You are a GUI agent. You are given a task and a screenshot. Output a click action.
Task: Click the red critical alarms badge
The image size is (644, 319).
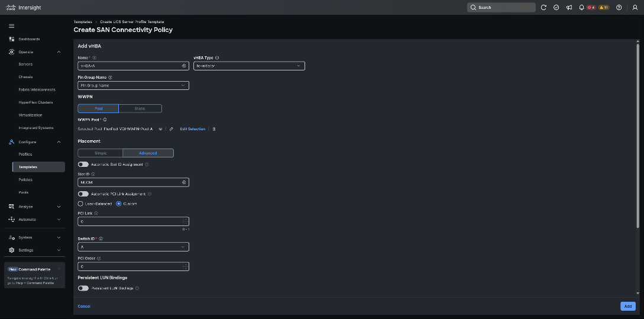(591, 8)
